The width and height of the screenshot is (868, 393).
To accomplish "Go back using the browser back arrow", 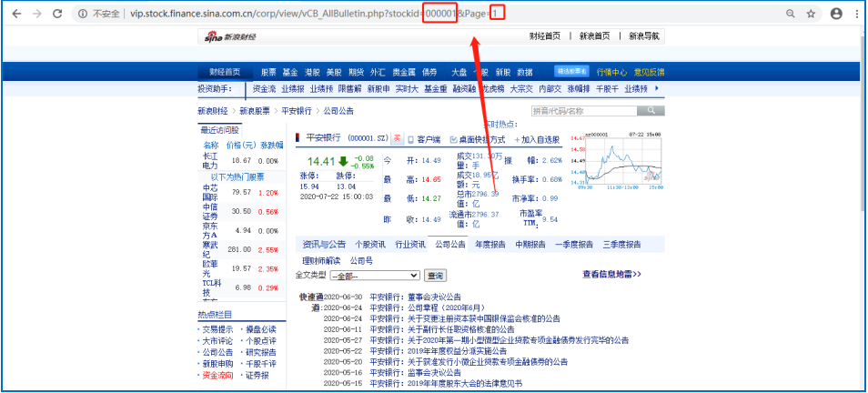I will (17, 14).
